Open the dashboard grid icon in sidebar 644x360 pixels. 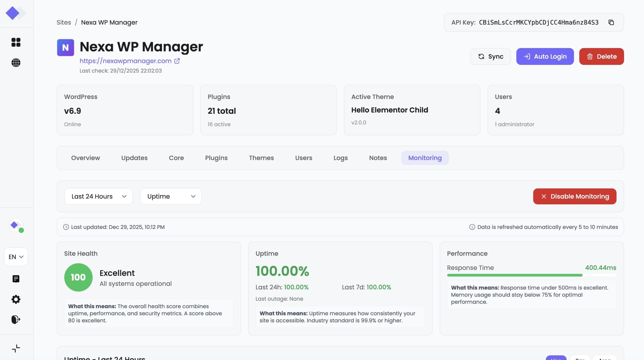click(x=16, y=42)
